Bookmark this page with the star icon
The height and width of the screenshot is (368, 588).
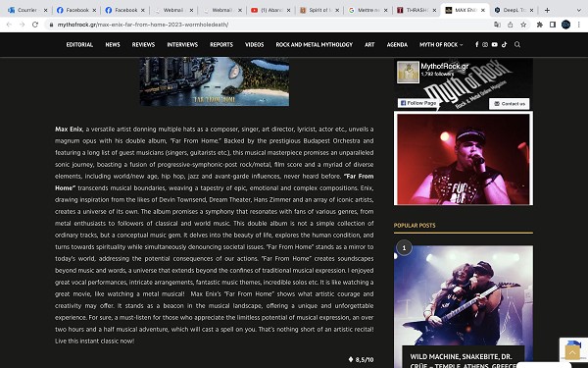tap(523, 25)
